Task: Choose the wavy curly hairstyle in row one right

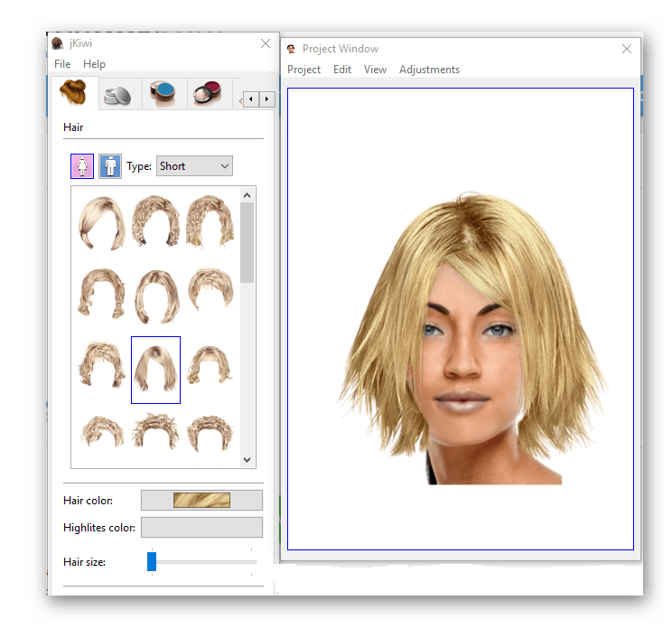Action: tap(210, 221)
